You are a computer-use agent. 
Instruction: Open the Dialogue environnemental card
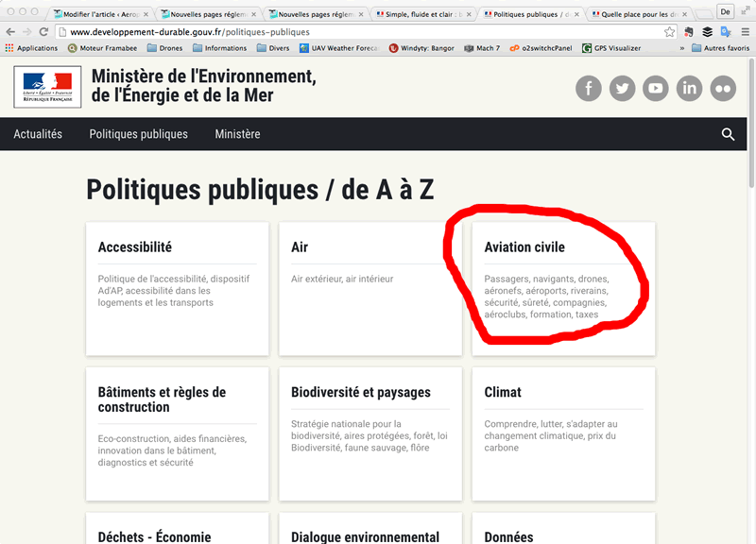point(370,529)
